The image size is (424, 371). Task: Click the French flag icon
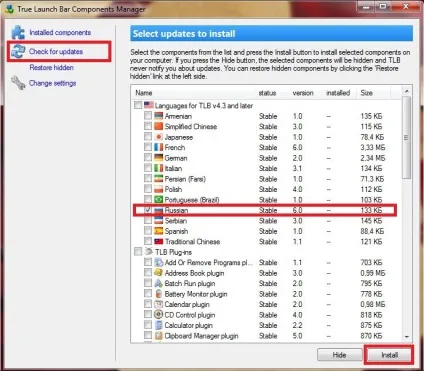(x=159, y=147)
